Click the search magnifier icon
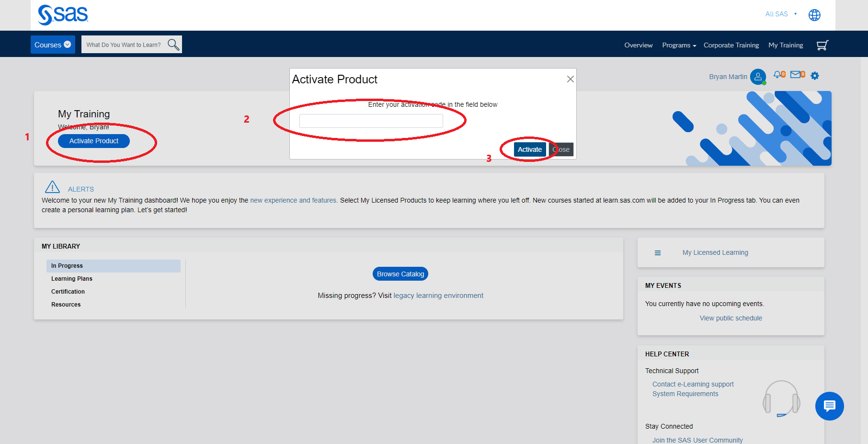This screenshot has width=868, height=444. pyautogui.click(x=173, y=44)
